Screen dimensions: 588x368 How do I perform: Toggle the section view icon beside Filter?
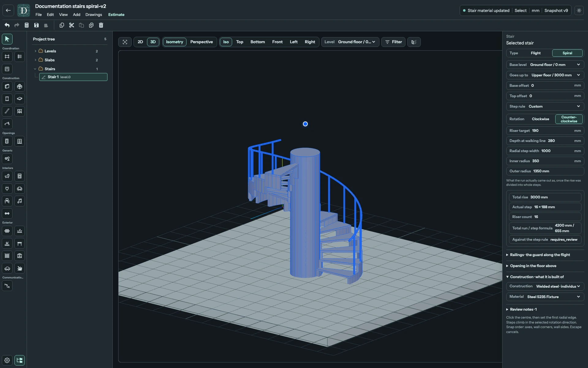[x=414, y=42]
